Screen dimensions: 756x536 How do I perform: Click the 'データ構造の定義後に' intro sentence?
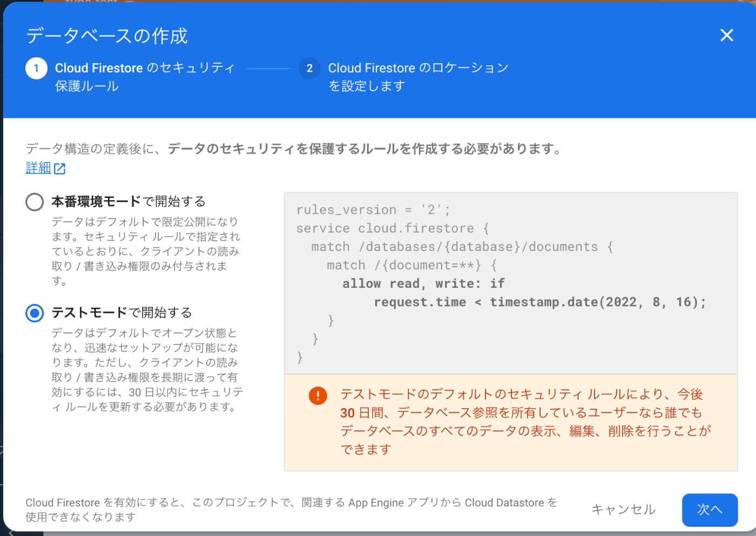coord(295,148)
